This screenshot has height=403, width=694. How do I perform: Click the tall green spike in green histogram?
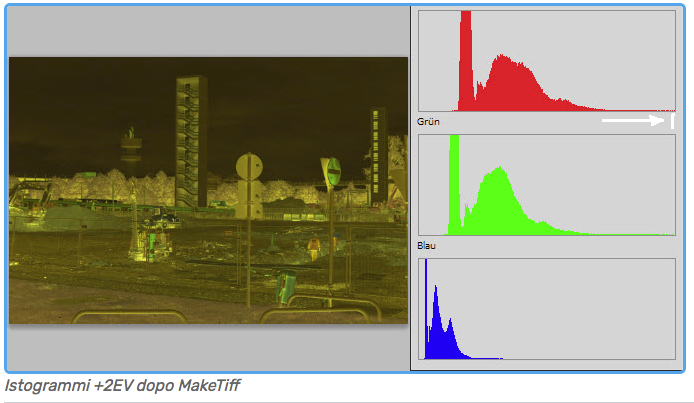(x=454, y=185)
